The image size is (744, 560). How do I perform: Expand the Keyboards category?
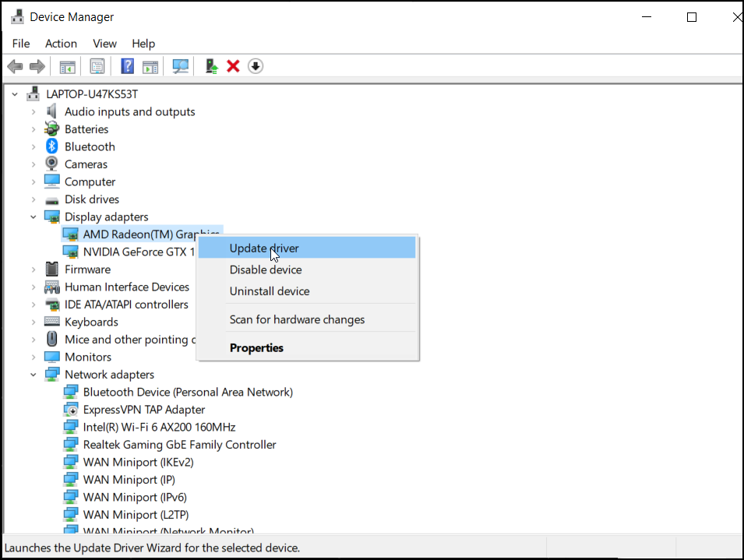click(33, 322)
